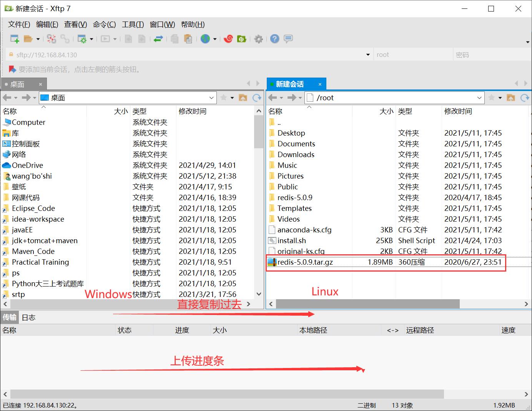Click the sftp address input field
532x411 pixels.
[x=188, y=55]
